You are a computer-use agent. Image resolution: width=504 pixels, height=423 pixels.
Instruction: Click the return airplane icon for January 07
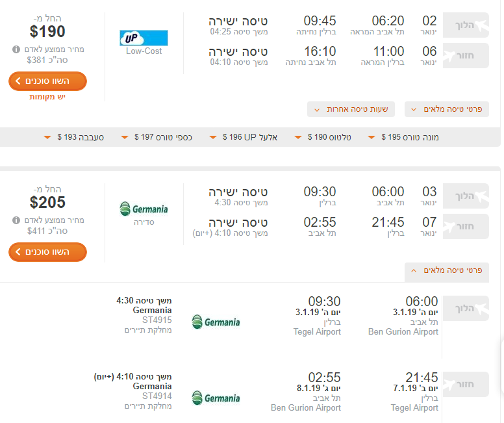[x=481, y=227]
